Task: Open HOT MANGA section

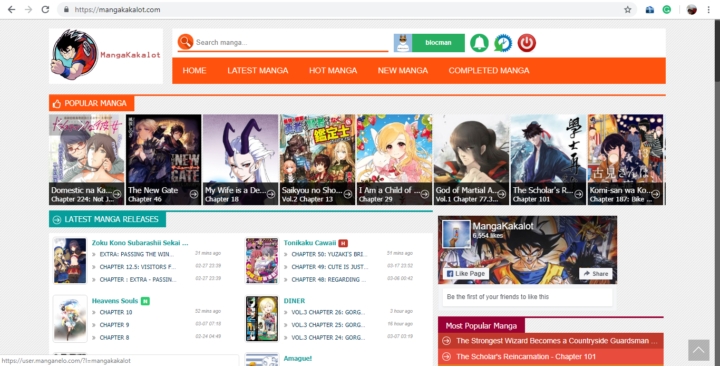Action: [x=333, y=70]
